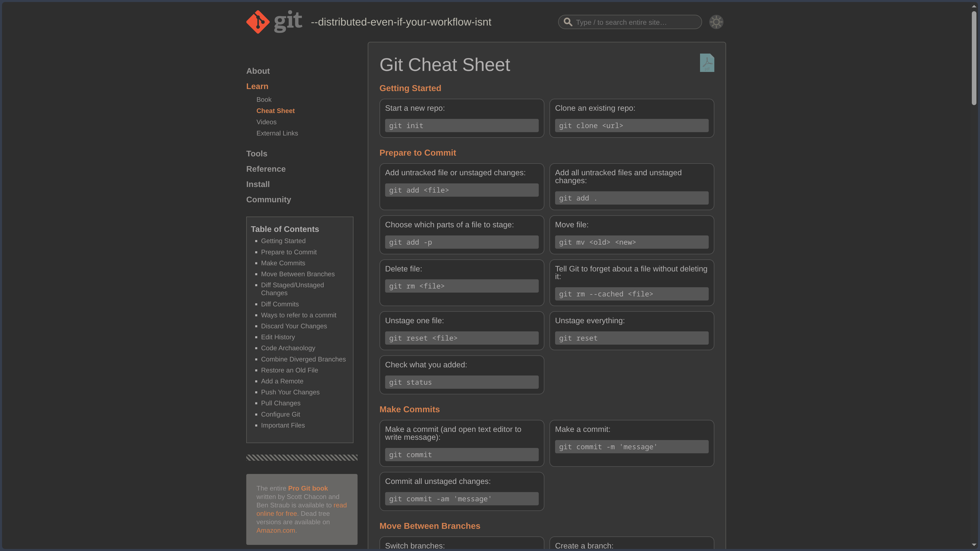Screen dimensions: 980x551
Task: Click the 'git commit -m' code block
Action: [x=632, y=447]
